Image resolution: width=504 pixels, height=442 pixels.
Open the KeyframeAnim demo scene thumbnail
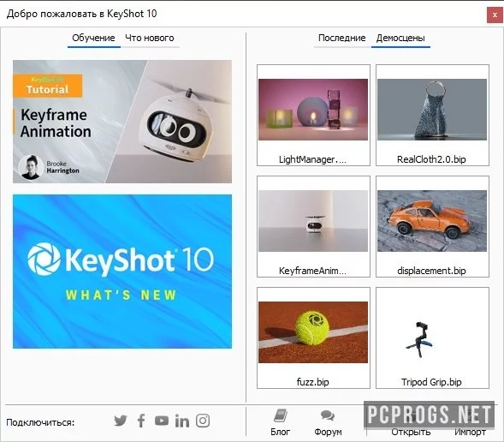click(x=313, y=221)
